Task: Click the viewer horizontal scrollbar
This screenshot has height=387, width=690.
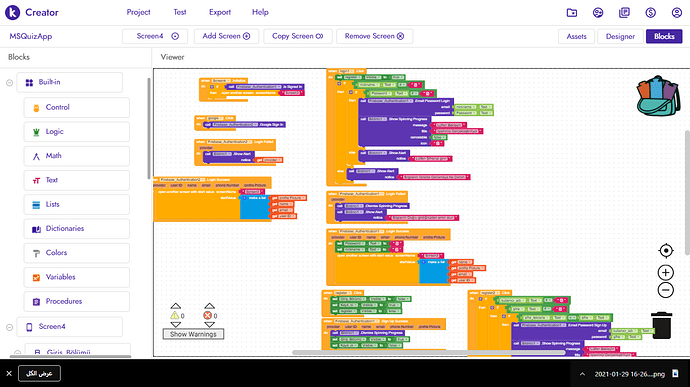Action: (428, 352)
